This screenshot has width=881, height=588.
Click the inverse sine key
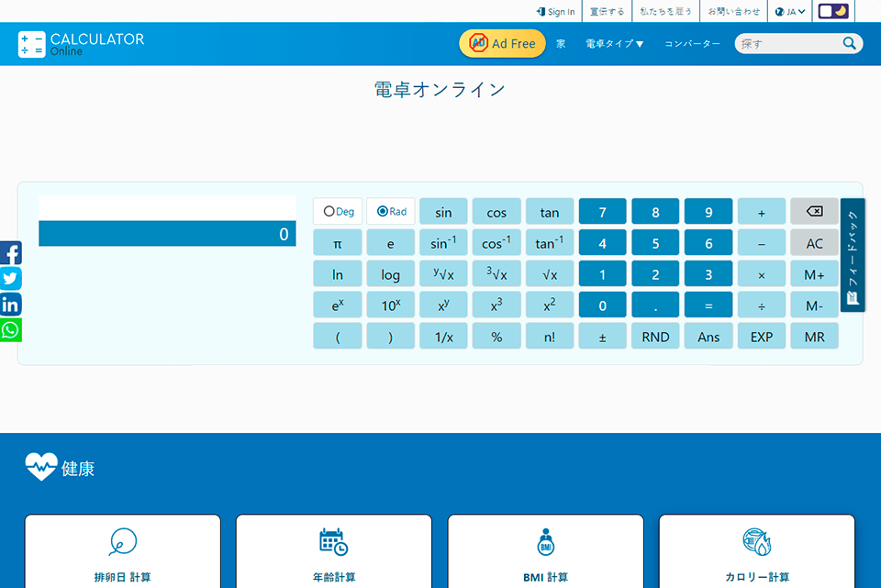tap(443, 243)
